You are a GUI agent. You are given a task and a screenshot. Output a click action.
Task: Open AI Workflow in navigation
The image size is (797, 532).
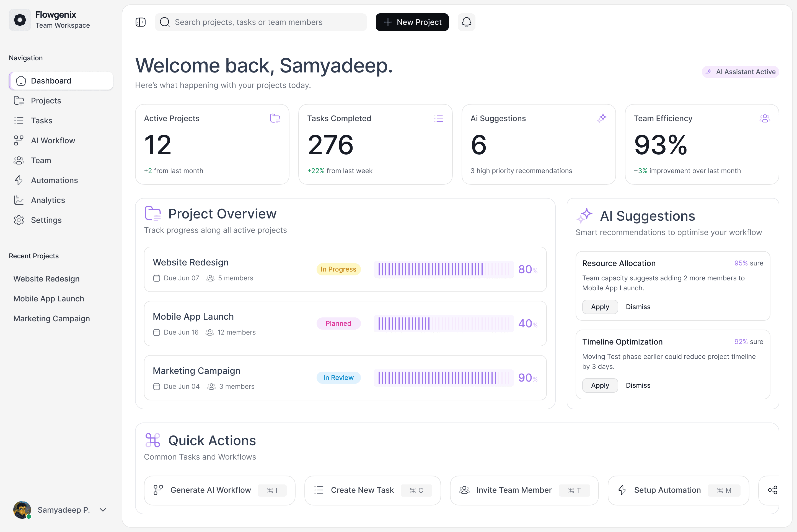click(x=61, y=140)
